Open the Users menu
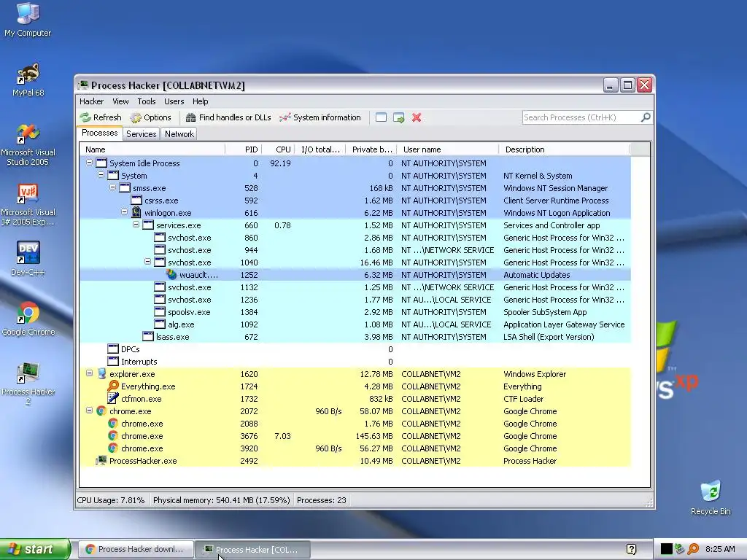 tap(174, 101)
